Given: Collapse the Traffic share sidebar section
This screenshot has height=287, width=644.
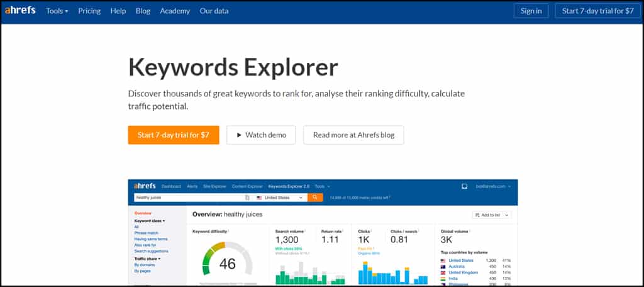Looking at the screenshot, I should coord(147,259).
